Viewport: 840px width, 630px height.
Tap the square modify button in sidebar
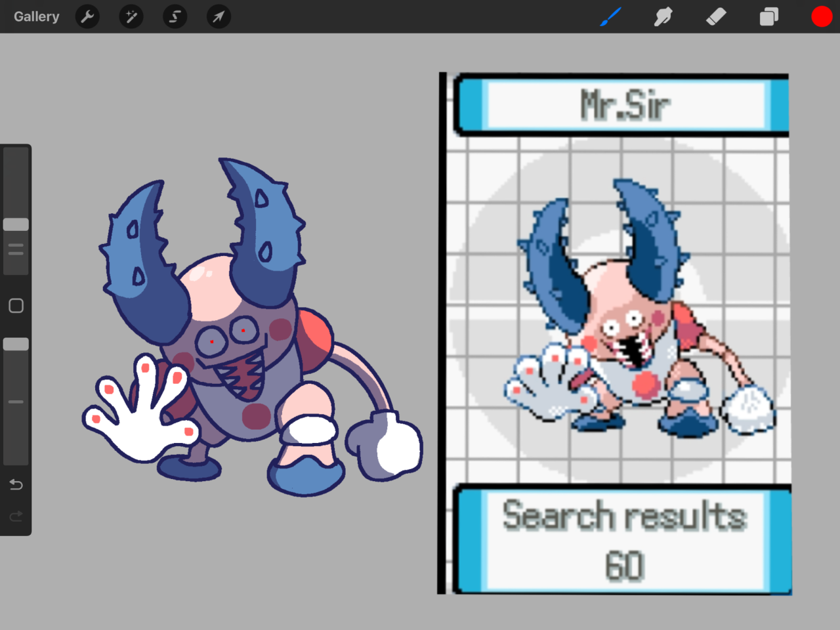(16, 306)
